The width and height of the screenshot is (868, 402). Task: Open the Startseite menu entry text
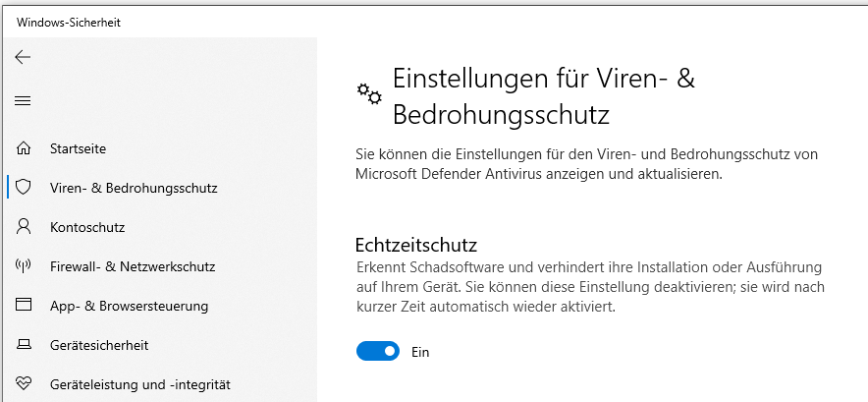pos(78,148)
